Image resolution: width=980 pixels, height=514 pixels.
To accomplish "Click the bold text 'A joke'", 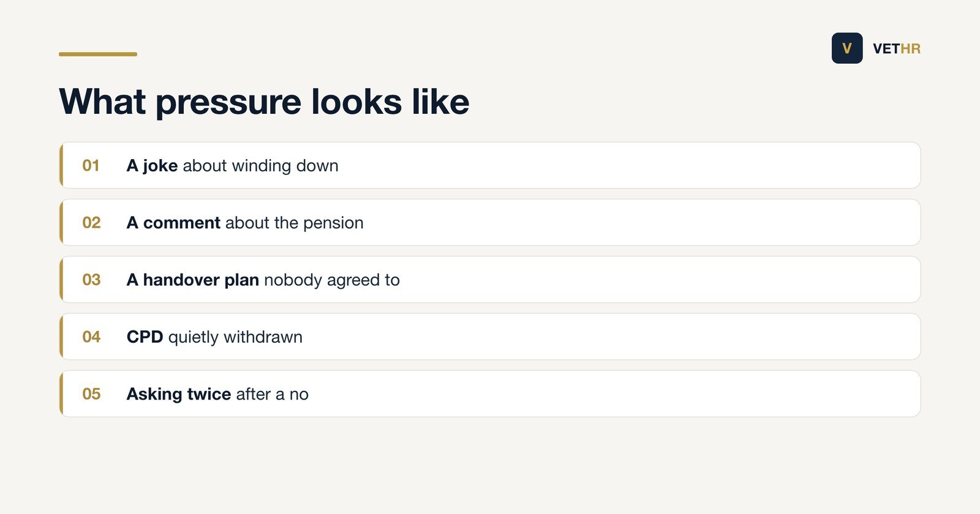I will (x=152, y=166).
